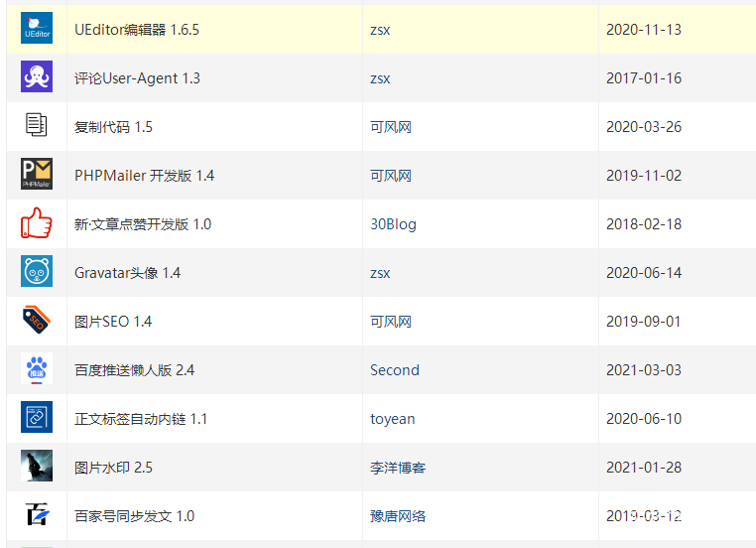Image resolution: width=756 pixels, height=548 pixels.
Task: Open author link 豫唐网络
Action: [x=398, y=516]
